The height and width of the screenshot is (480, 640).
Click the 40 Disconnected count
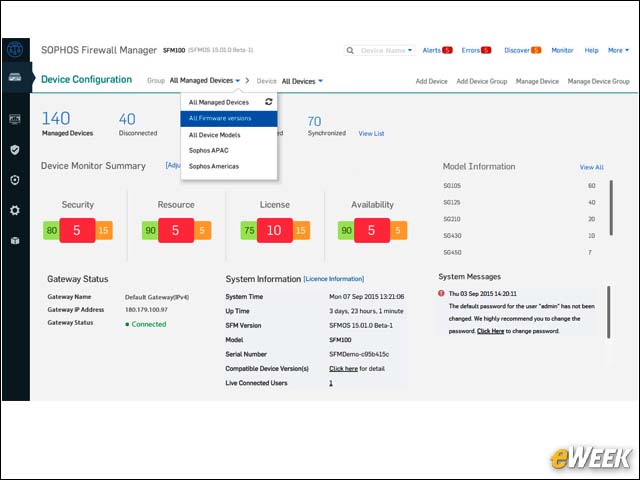pyautogui.click(x=127, y=119)
